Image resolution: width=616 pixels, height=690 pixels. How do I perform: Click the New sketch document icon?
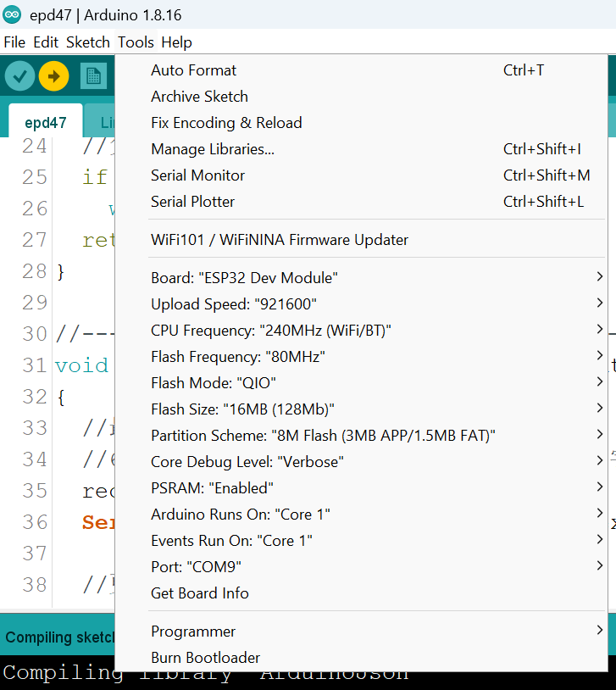click(93, 76)
